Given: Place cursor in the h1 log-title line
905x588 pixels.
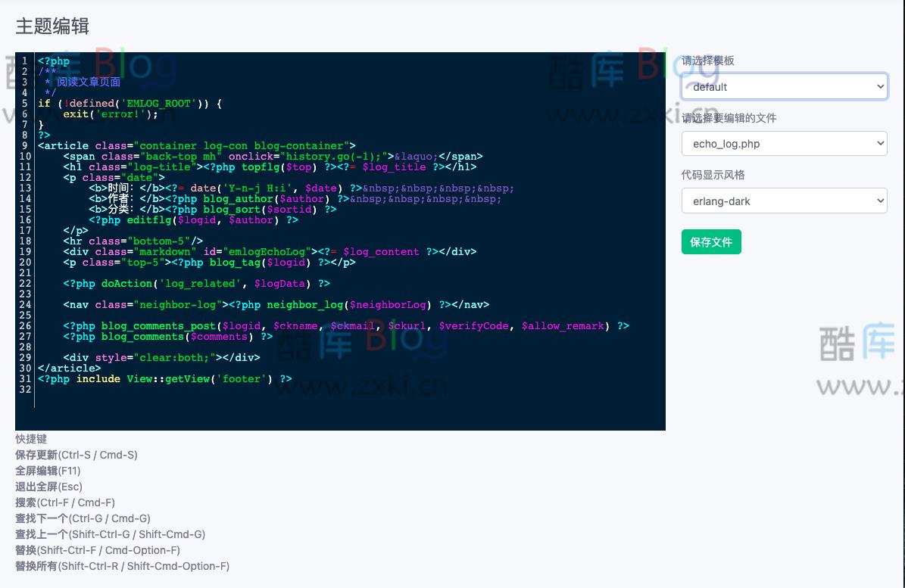Looking at the screenshot, I should point(269,167).
